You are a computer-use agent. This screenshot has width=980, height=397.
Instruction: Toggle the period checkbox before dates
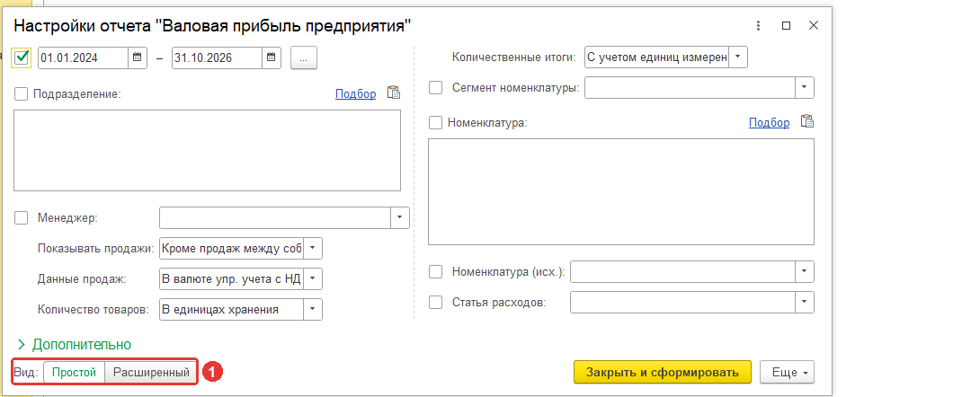pos(22,57)
